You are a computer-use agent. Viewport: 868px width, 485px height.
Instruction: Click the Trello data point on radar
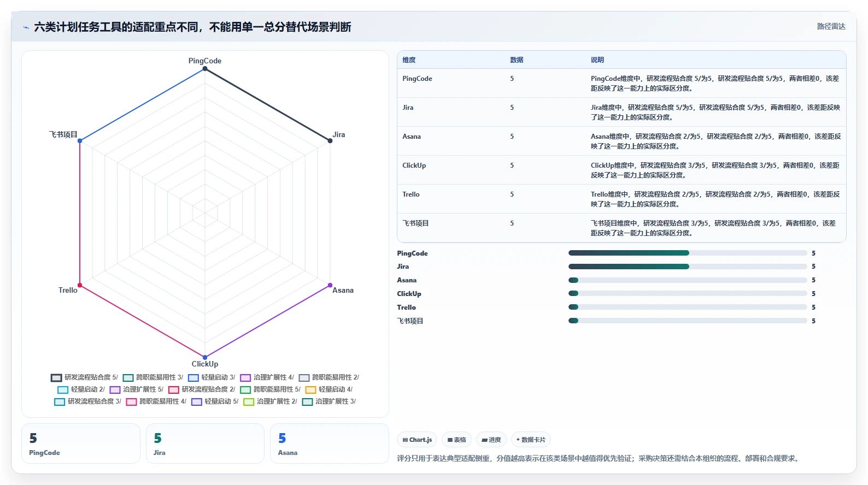click(x=80, y=285)
